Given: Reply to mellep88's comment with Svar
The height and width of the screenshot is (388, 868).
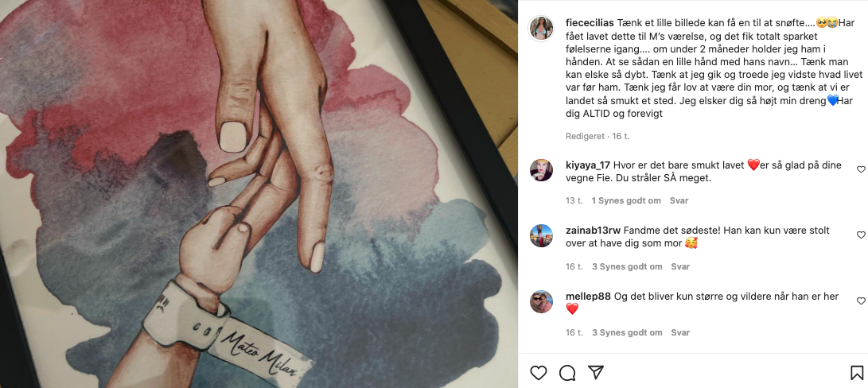Looking at the screenshot, I should (680, 332).
